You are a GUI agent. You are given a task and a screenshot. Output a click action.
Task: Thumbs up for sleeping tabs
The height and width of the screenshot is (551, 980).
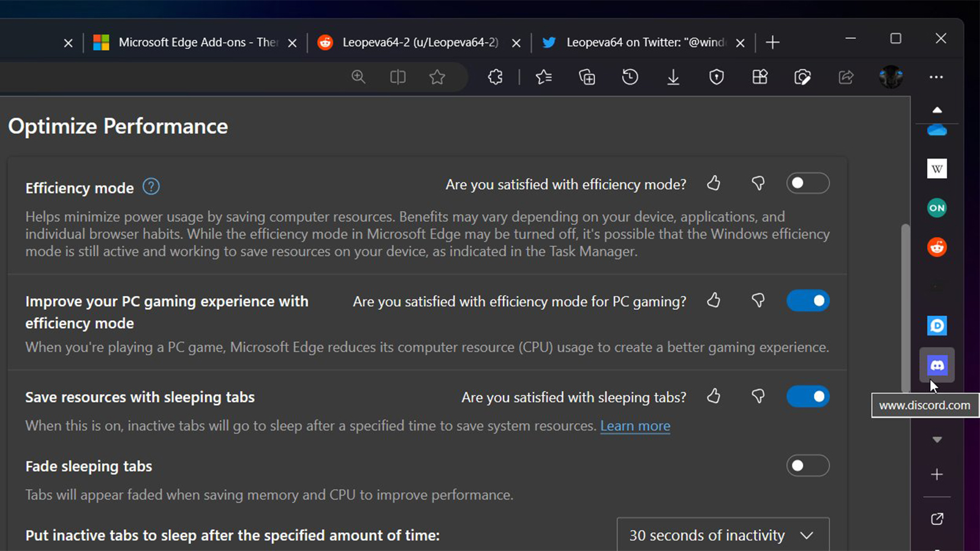point(714,396)
